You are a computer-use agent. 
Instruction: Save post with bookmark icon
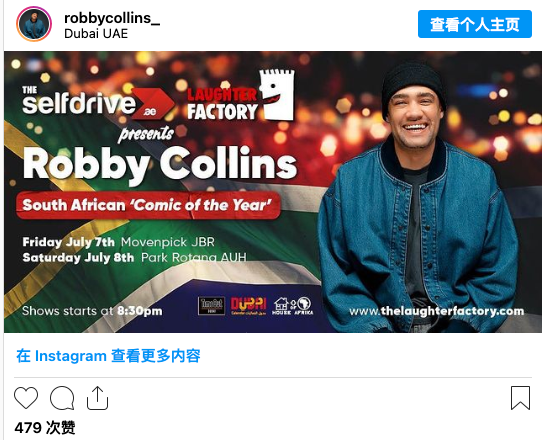point(520,398)
